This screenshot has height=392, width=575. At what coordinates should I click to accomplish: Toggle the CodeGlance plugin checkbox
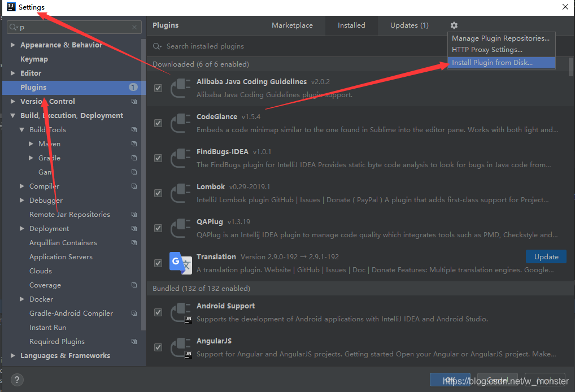pos(158,123)
